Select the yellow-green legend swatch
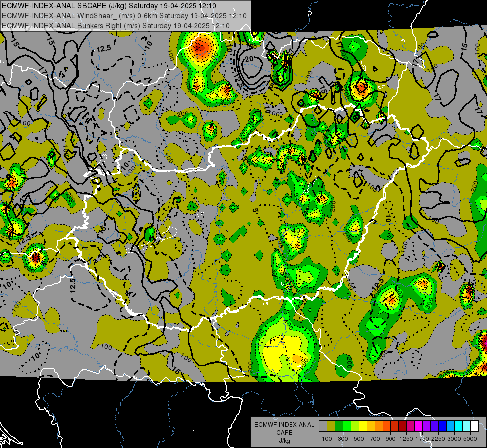Screen dimensions: 487x448 pyautogui.click(x=355, y=426)
